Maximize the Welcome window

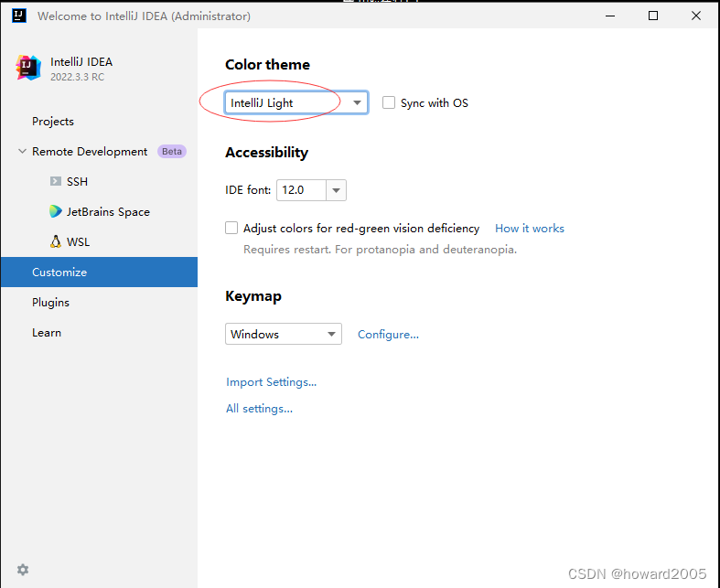pos(653,16)
